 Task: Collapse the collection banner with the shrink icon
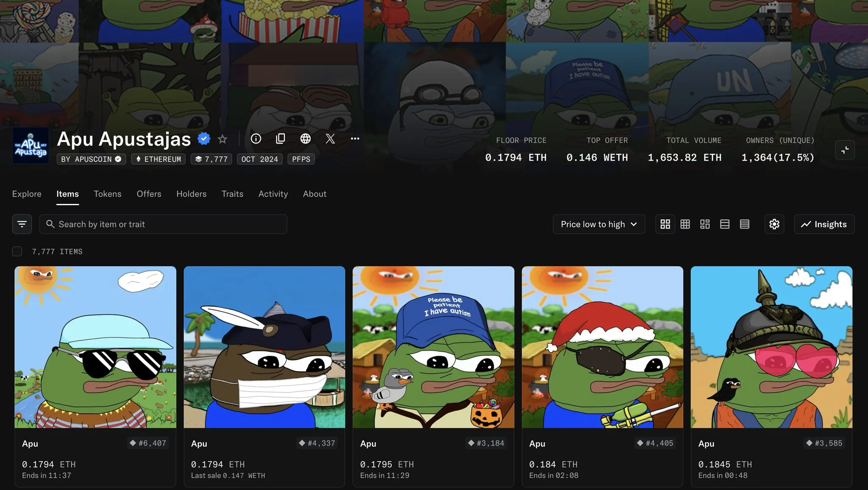[x=845, y=150]
